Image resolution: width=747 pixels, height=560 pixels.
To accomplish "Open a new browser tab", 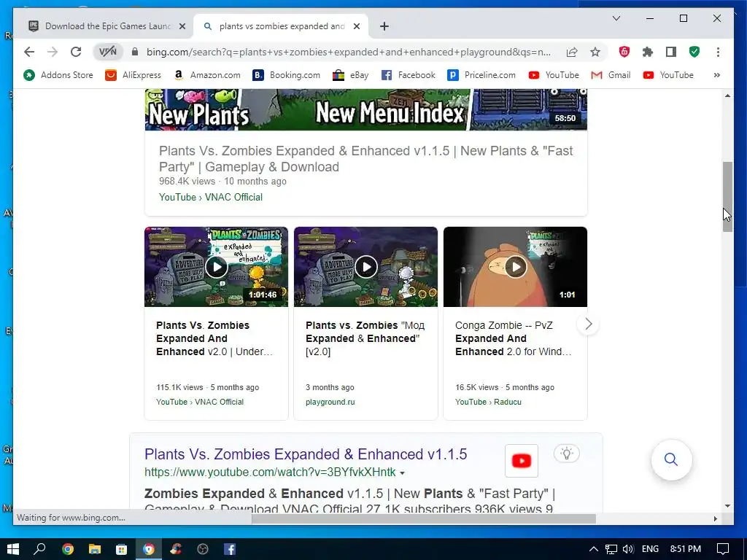I will click(384, 26).
